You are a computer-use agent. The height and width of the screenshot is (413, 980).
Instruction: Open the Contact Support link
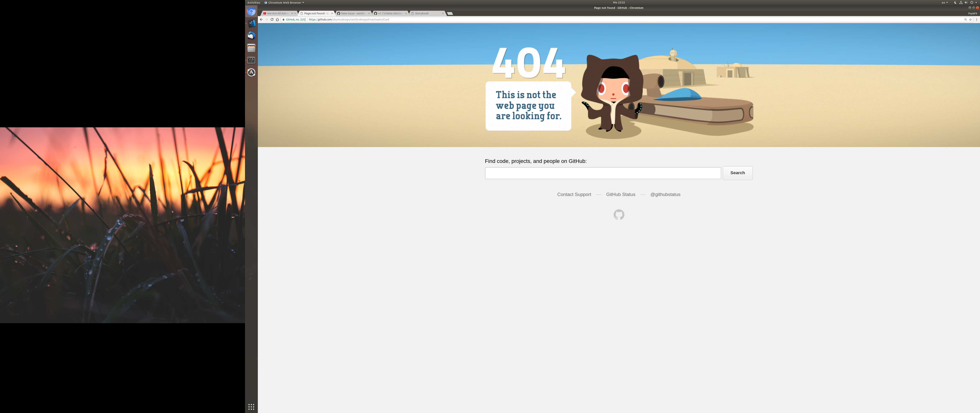coord(574,194)
